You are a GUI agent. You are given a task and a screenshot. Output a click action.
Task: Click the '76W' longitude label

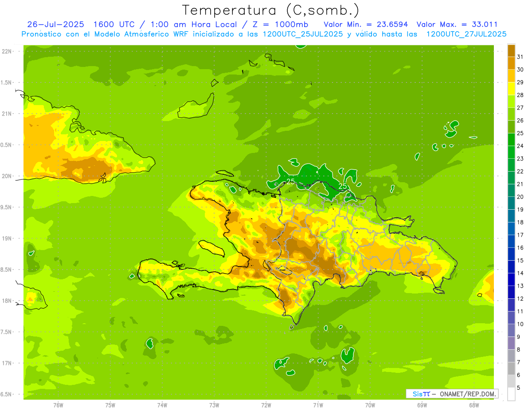(58, 405)
